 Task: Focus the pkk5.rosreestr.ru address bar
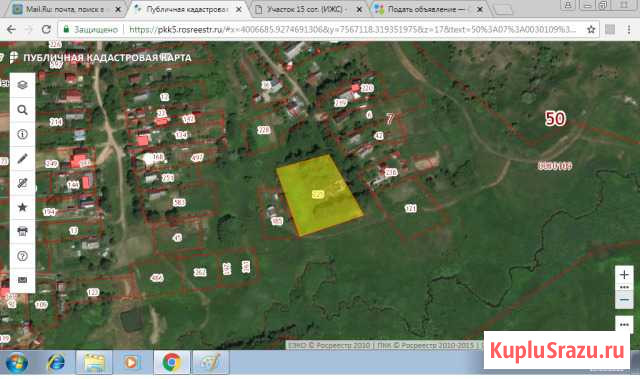coord(352,29)
